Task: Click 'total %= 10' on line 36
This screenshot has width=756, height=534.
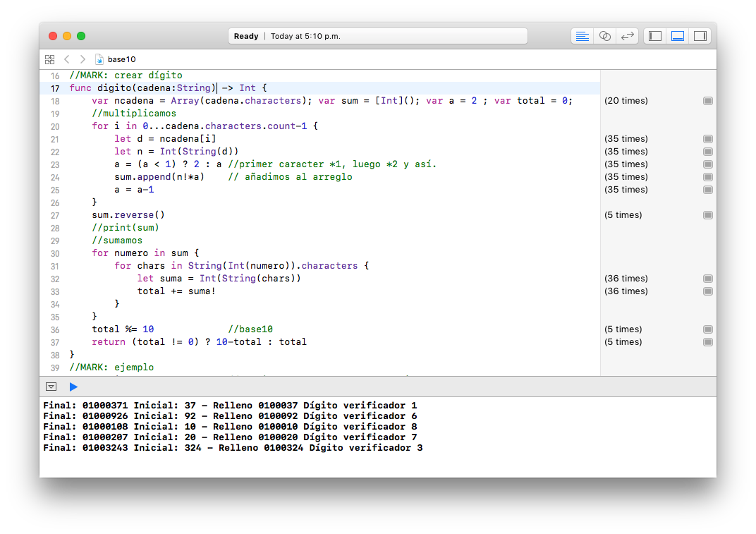Action: tap(123, 329)
